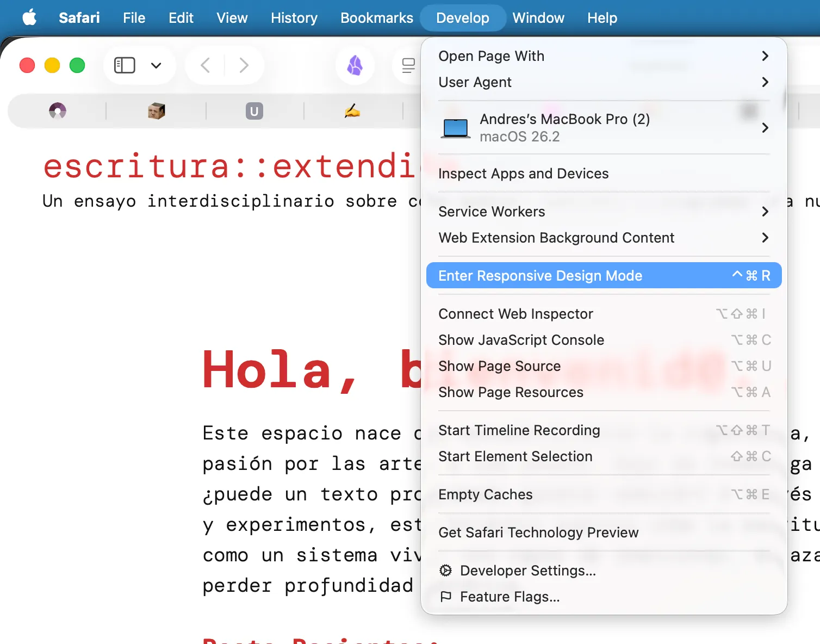Open Feature Flags via the flag icon
This screenshot has height=644, width=820.
click(446, 597)
